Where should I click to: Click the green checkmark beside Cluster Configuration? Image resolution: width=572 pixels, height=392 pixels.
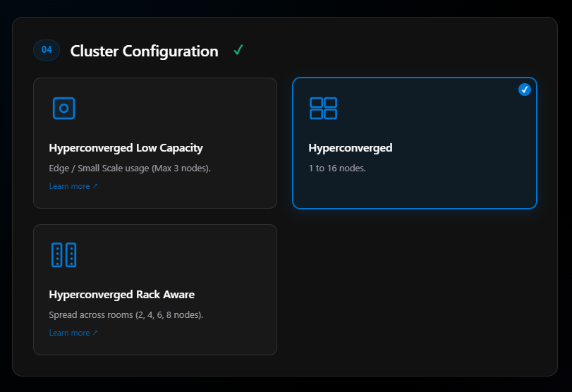point(238,51)
